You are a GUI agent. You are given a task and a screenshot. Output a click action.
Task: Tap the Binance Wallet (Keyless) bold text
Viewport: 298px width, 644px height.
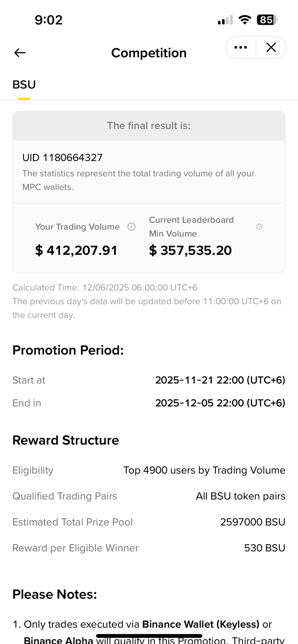[x=201, y=624]
